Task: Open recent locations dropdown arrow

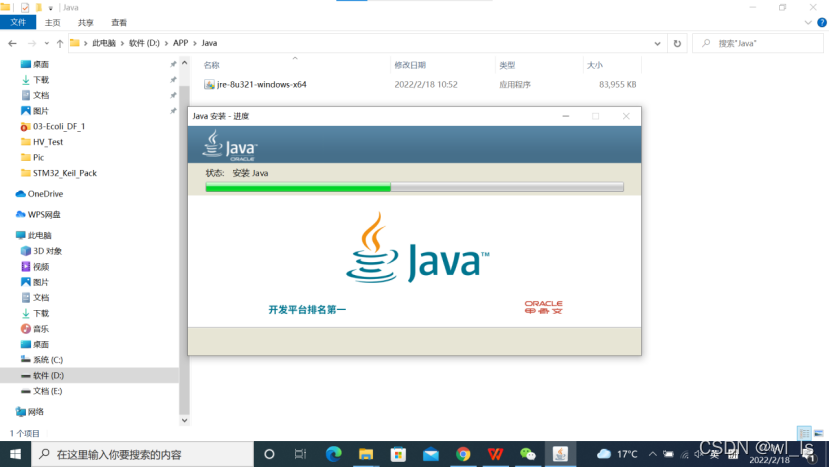Action: pos(47,43)
